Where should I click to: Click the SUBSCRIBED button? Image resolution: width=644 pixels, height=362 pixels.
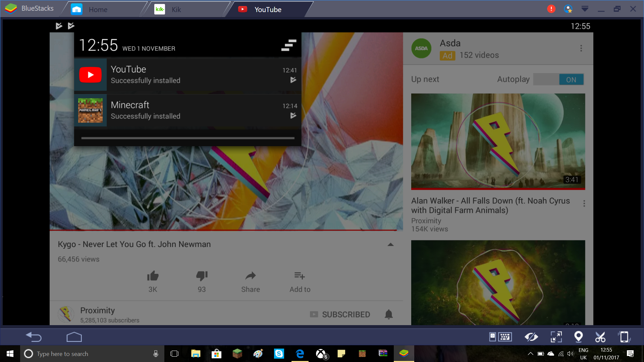coord(340,314)
